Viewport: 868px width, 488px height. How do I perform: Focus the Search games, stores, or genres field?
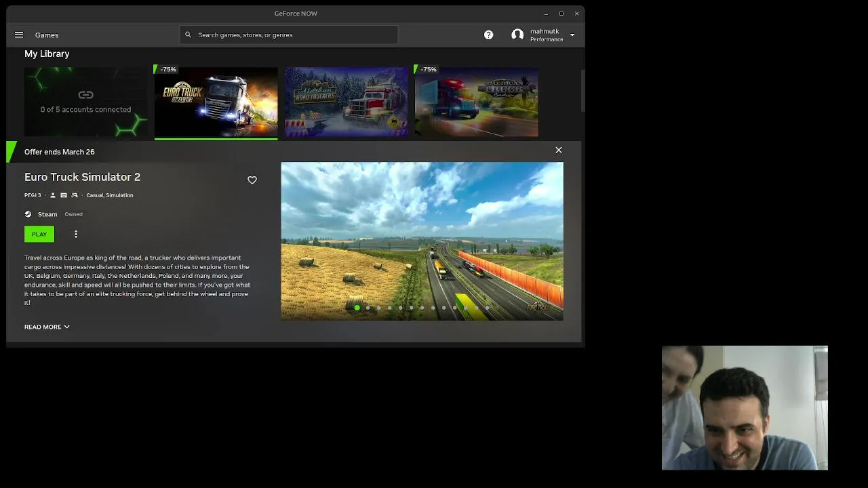point(289,35)
